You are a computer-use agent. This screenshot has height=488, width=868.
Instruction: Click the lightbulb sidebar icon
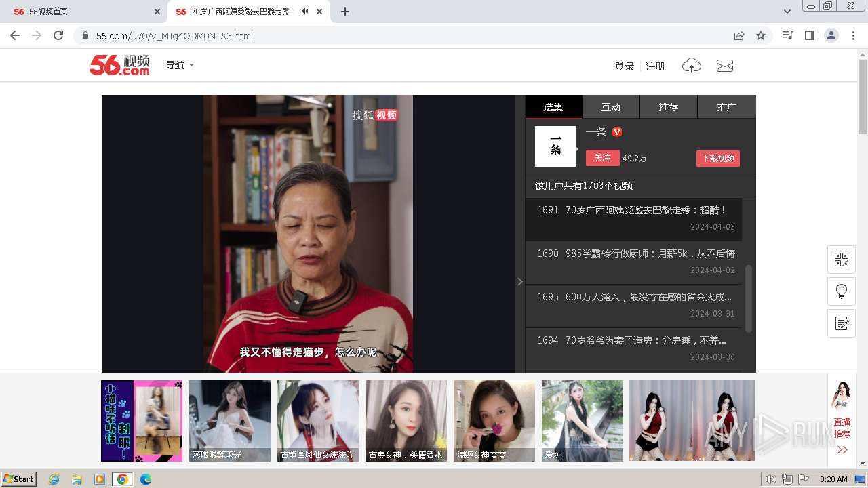click(842, 291)
